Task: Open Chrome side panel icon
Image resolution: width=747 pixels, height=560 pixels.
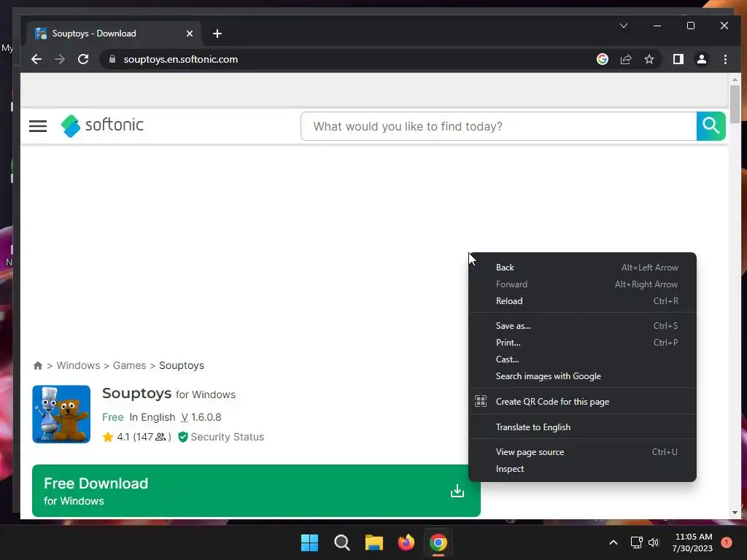Action: click(x=678, y=59)
